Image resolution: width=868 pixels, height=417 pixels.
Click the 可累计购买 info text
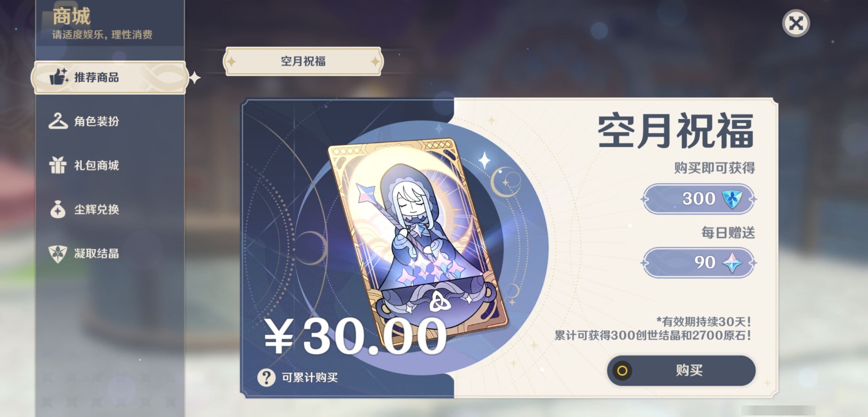(x=310, y=377)
